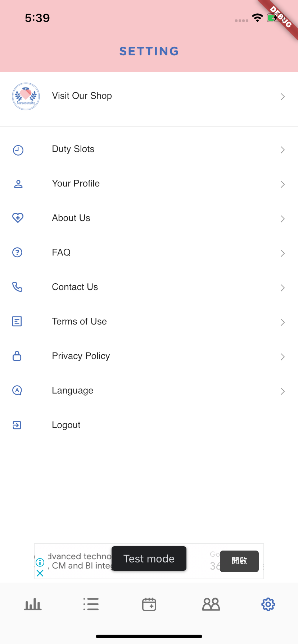Open the people group tab
Screen dimensions: 298x644
click(x=211, y=604)
